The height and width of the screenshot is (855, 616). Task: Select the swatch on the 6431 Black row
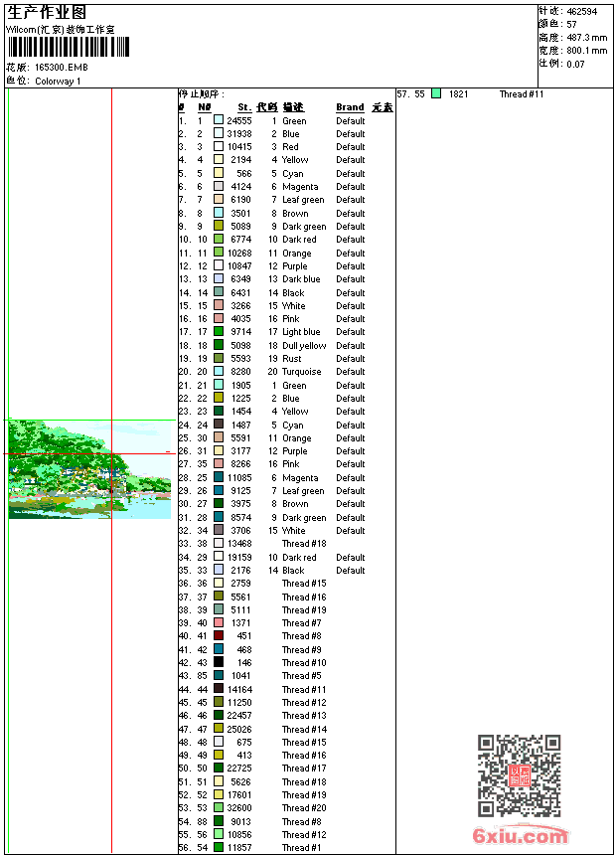tap(219, 291)
